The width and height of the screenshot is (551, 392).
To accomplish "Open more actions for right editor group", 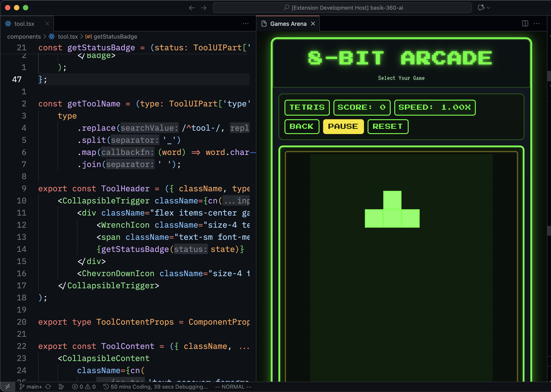I will pos(537,23).
